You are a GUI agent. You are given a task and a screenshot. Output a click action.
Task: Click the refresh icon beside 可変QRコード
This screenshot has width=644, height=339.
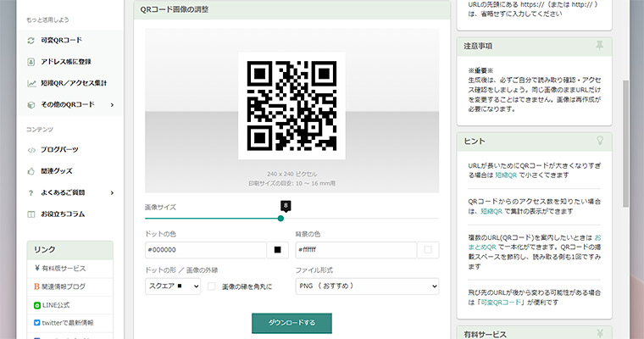31,41
